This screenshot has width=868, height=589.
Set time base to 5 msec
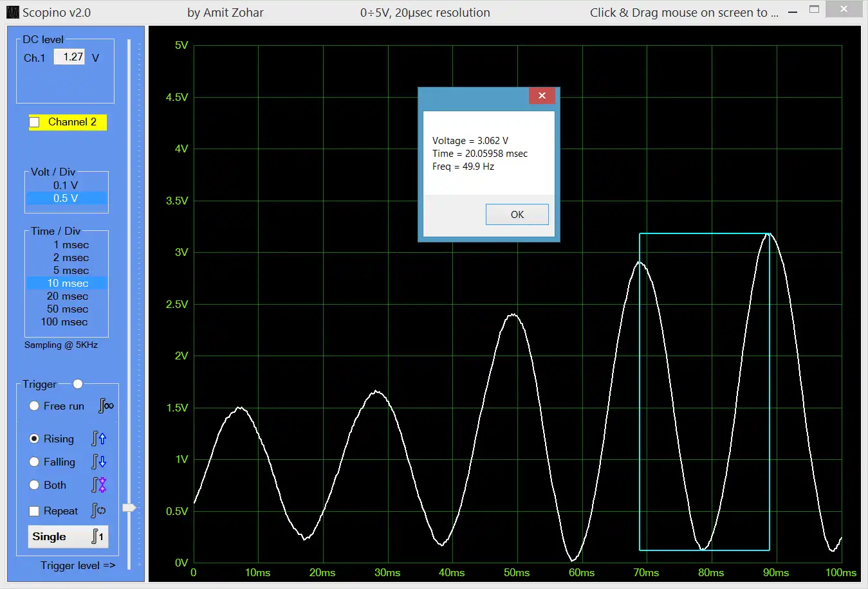(x=67, y=271)
